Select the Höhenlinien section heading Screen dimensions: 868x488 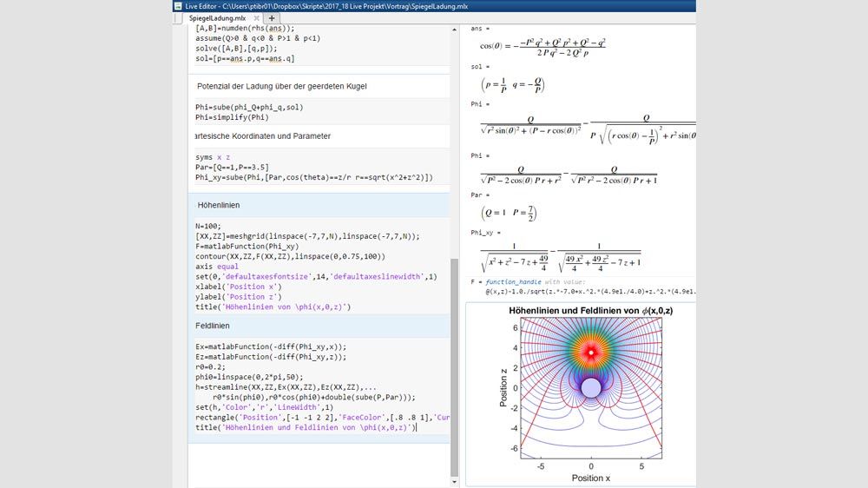coord(219,205)
